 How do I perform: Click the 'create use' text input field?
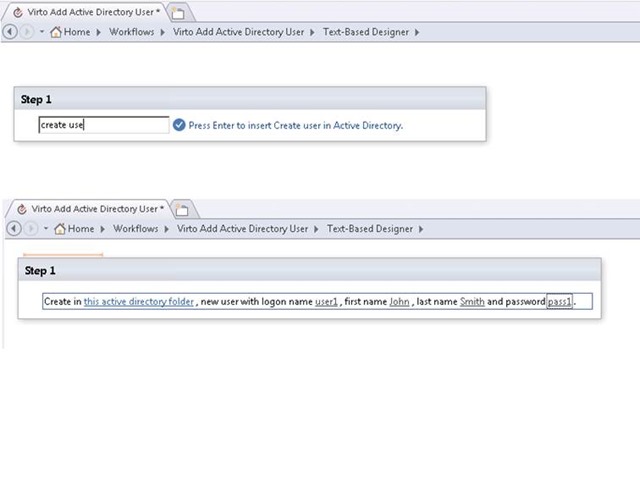pyautogui.click(x=104, y=125)
